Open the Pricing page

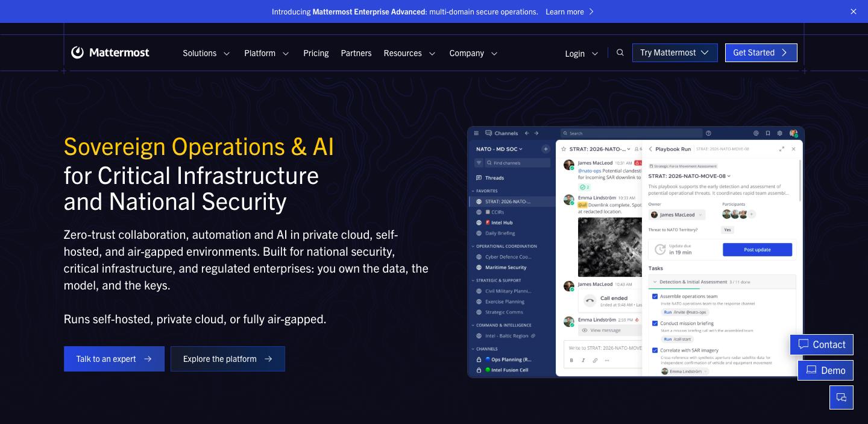[x=316, y=53]
